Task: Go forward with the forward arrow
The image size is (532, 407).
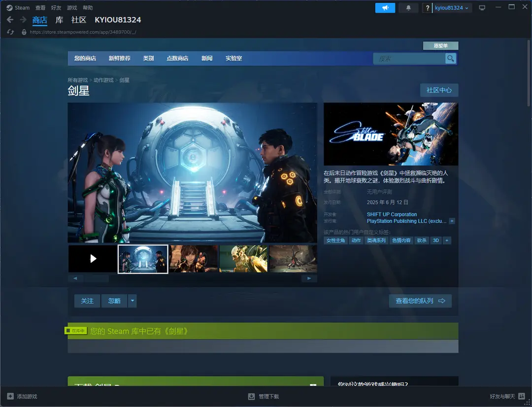Action: [x=23, y=20]
